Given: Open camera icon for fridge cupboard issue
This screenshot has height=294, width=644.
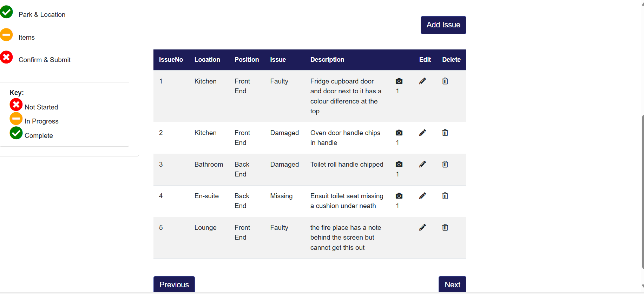Looking at the screenshot, I should [x=399, y=81].
